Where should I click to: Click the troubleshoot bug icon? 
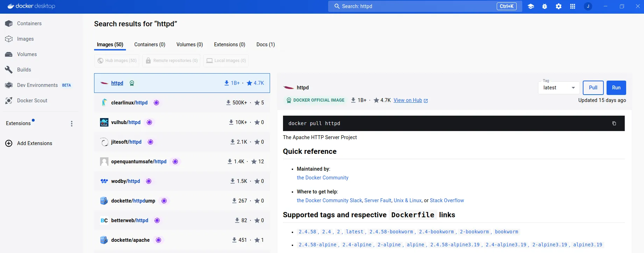click(x=545, y=6)
